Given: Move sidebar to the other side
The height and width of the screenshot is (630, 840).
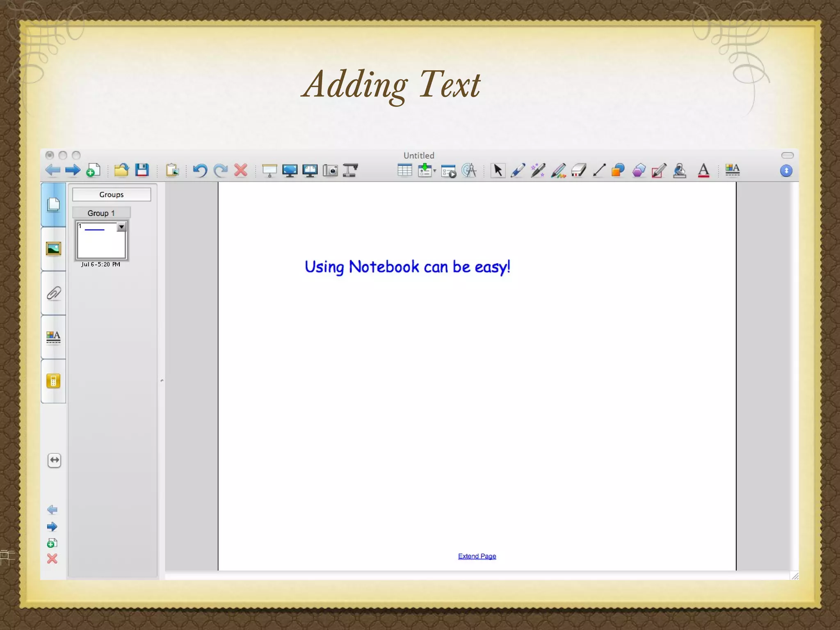Looking at the screenshot, I should pos(54,460).
